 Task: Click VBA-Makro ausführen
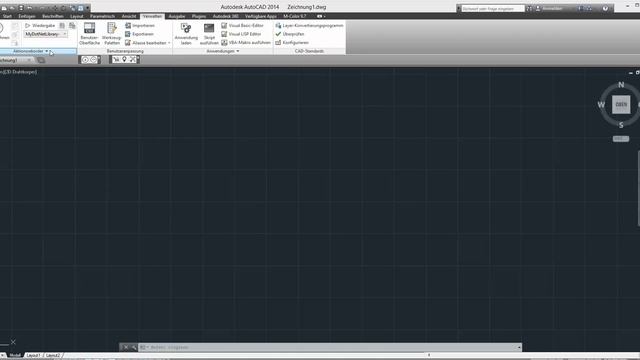[246, 42]
